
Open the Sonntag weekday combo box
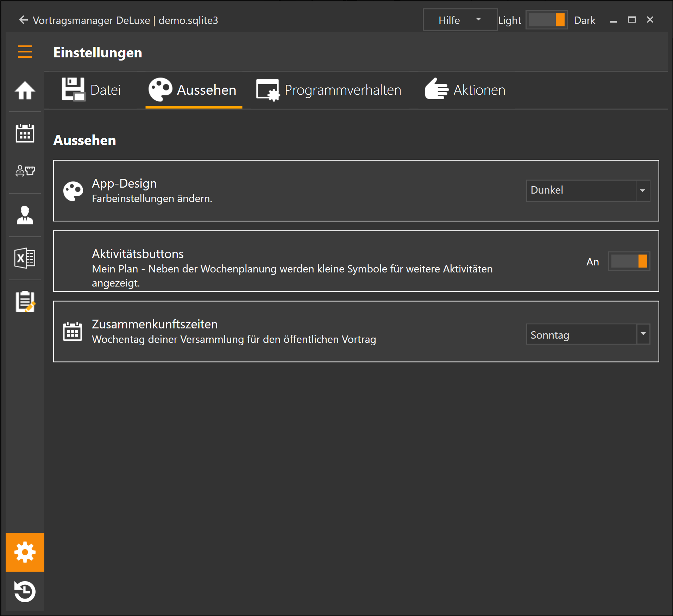(588, 334)
